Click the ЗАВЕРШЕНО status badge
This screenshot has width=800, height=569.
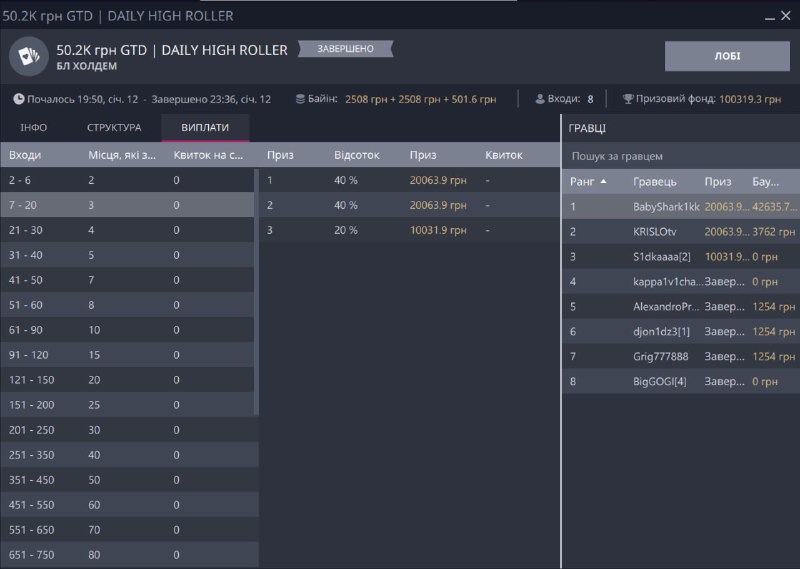[347, 49]
